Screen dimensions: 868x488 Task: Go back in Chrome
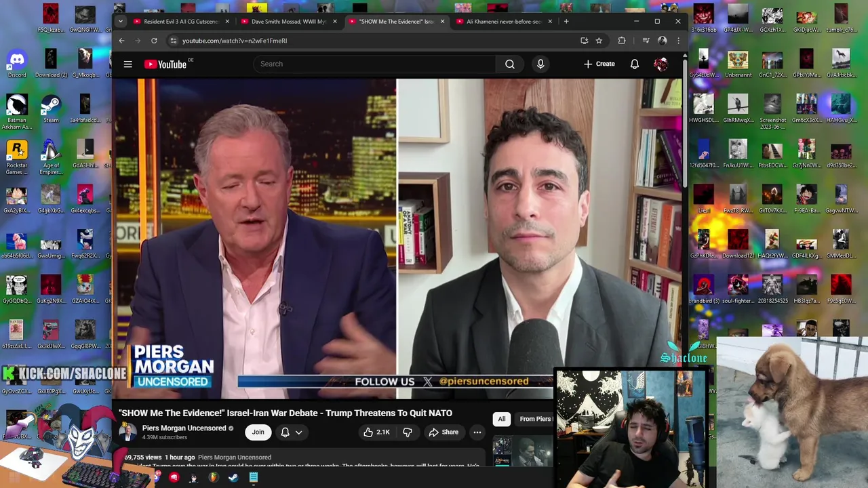[x=122, y=41]
